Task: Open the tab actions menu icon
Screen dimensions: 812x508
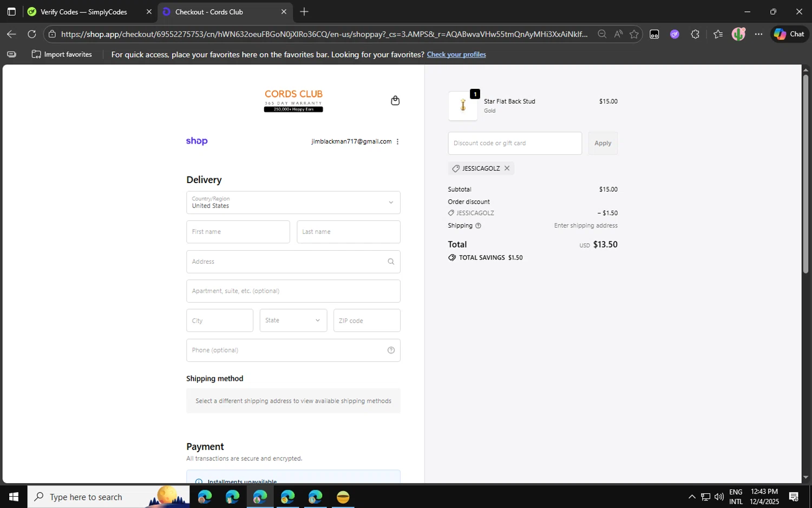Action: pyautogui.click(x=11, y=11)
